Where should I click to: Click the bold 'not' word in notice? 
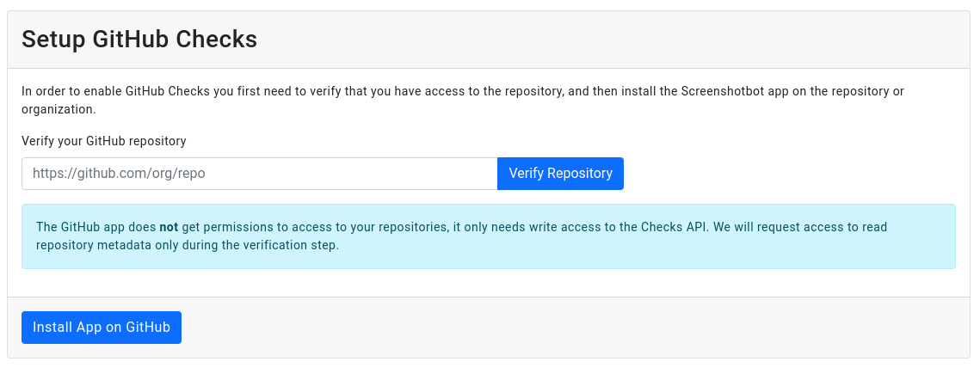(169, 228)
